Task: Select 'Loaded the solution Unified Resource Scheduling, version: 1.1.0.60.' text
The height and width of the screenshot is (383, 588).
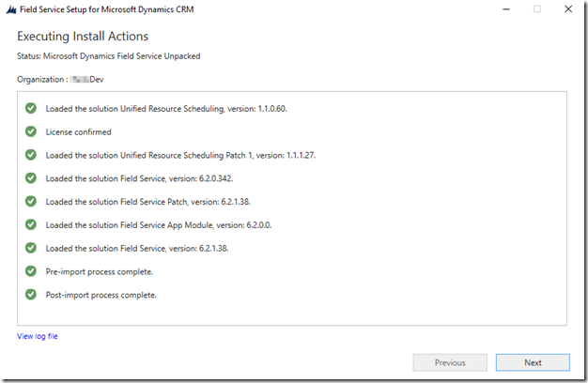Action: 166,109
